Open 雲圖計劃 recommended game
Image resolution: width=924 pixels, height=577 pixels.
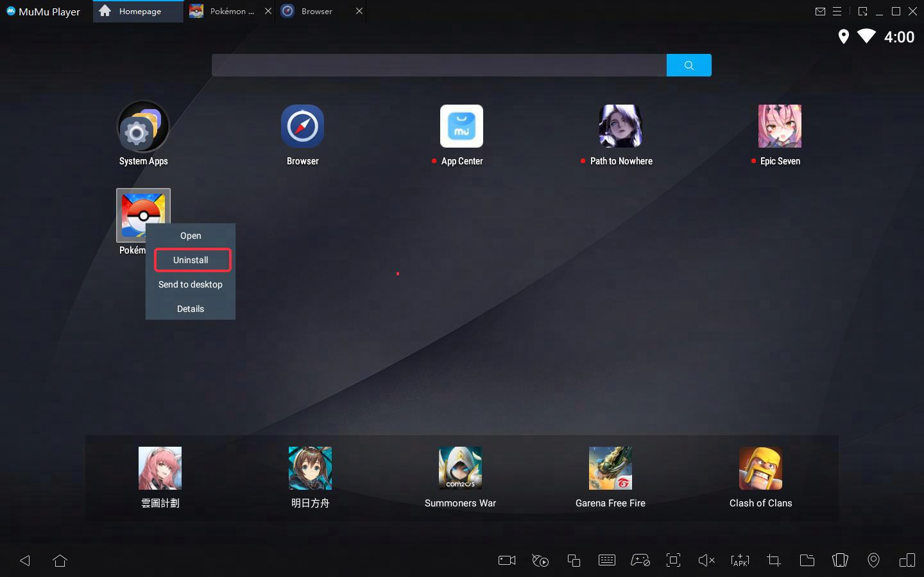[x=160, y=468]
